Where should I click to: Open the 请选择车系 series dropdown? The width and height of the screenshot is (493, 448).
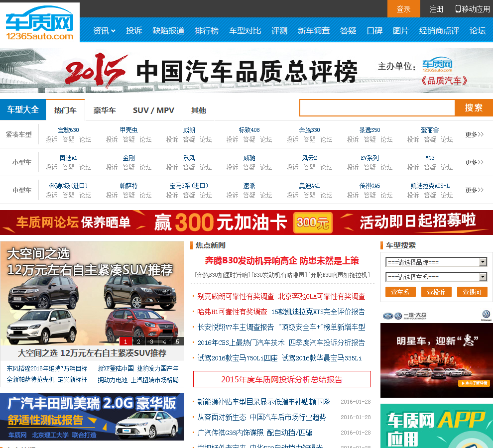[436, 277]
